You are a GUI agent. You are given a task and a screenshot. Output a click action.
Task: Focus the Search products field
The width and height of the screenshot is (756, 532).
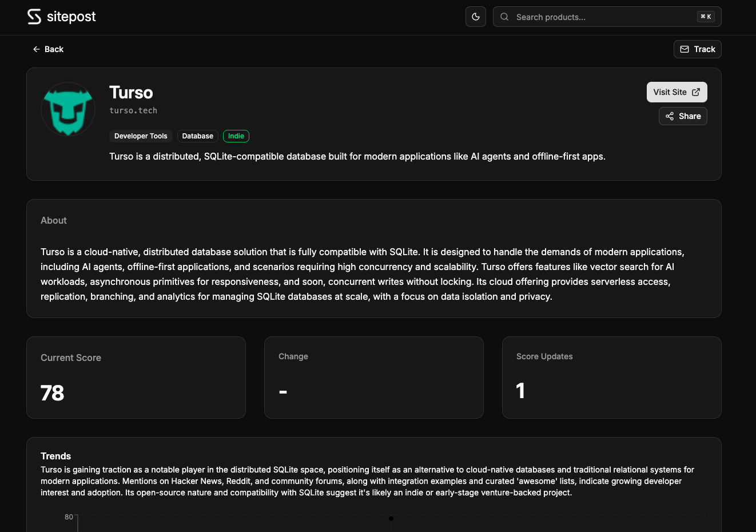pos(607,17)
